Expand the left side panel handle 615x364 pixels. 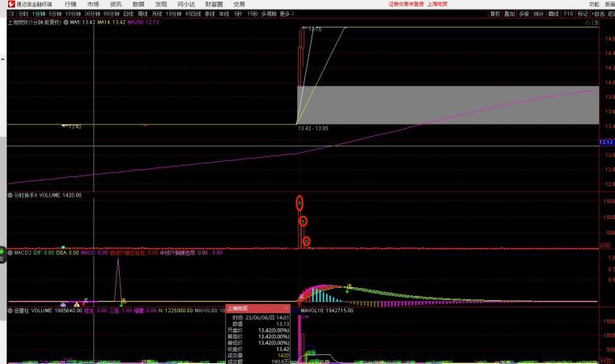tap(2, 252)
